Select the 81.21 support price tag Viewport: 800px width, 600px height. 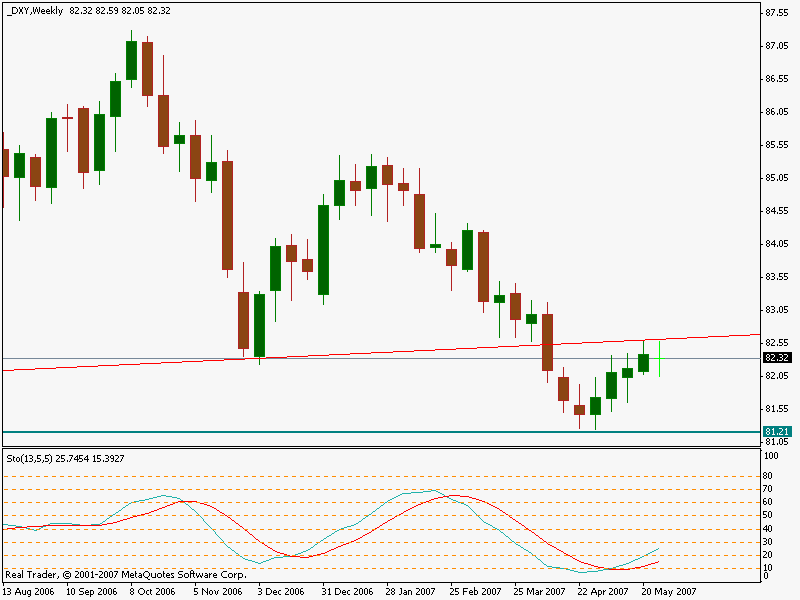coord(776,431)
